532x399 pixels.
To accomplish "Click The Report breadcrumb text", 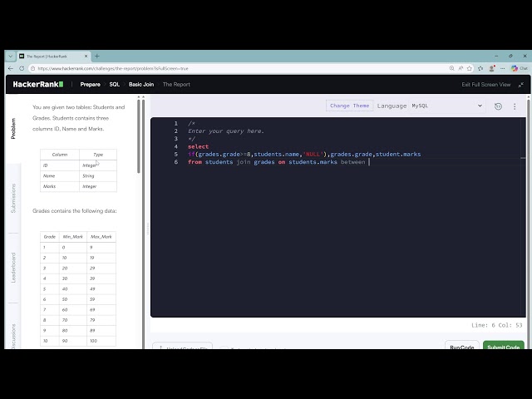I will 176,85.
